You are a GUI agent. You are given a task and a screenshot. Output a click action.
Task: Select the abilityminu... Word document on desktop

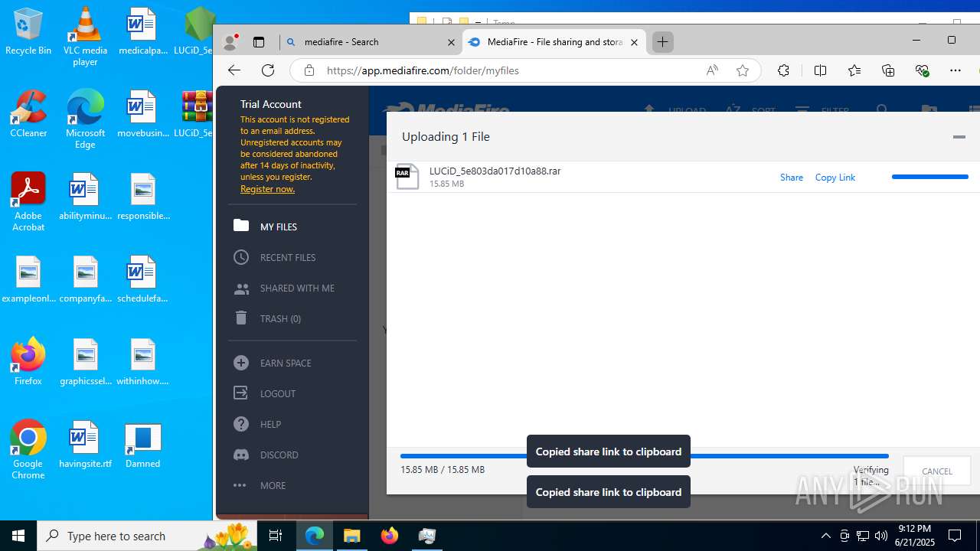[x=85, y=197]
